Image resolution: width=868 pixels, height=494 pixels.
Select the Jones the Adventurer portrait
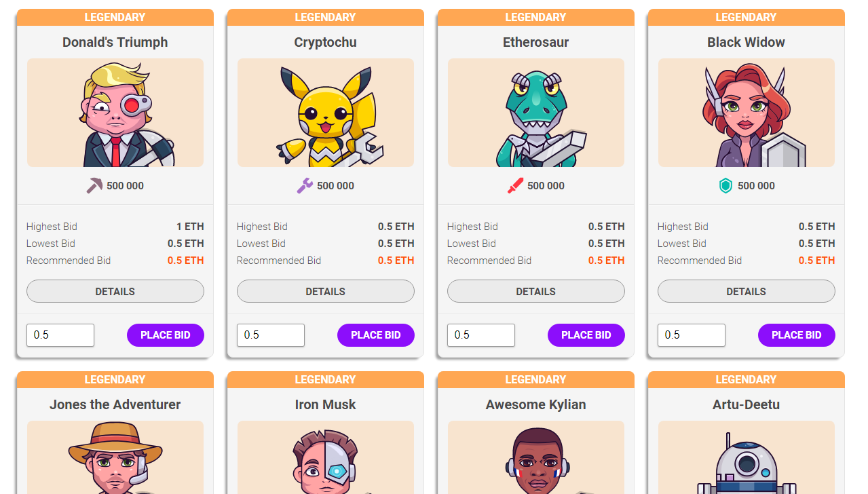coord(115,457)
